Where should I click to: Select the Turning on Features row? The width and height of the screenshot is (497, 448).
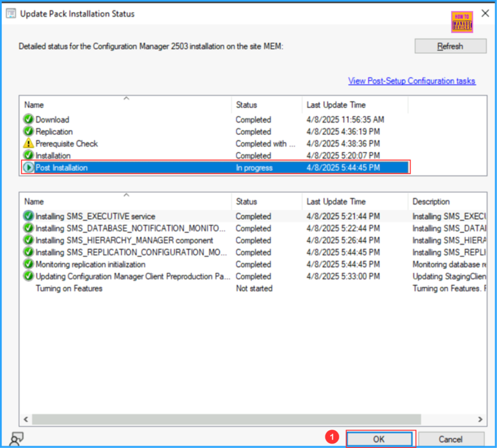(254, 288)
